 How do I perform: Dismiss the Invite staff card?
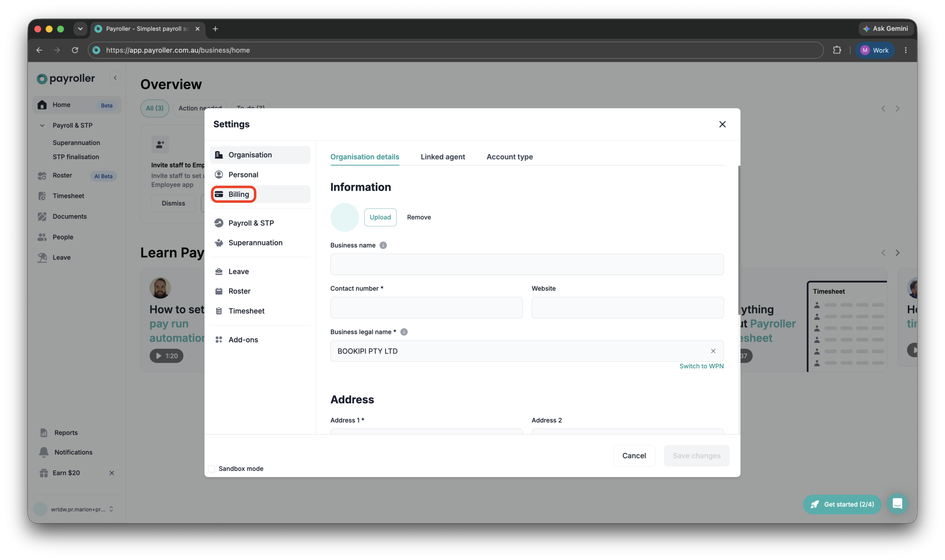point(173,203)
